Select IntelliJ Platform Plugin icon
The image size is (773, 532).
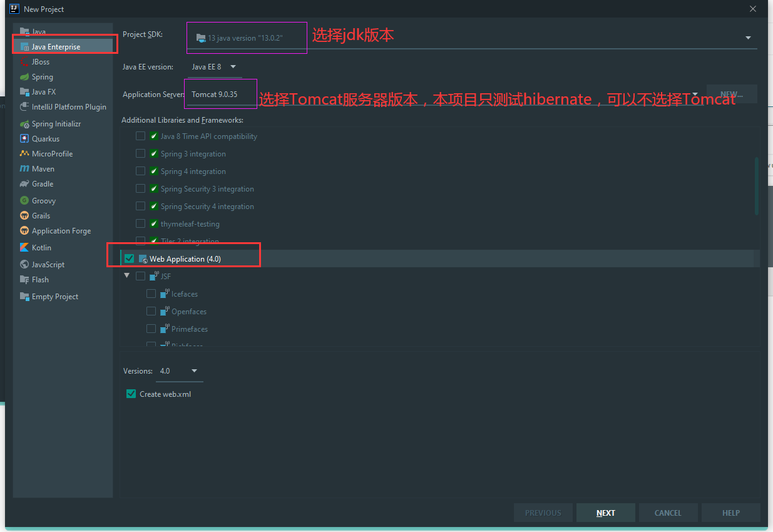click(x=24, y=107)
